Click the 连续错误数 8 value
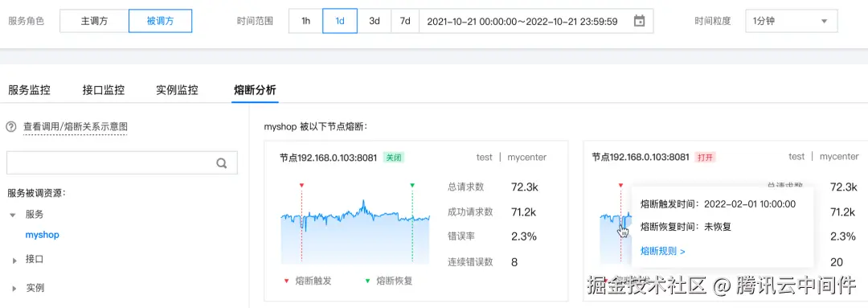This screenshot has height=308, width=868. [514, 262]
